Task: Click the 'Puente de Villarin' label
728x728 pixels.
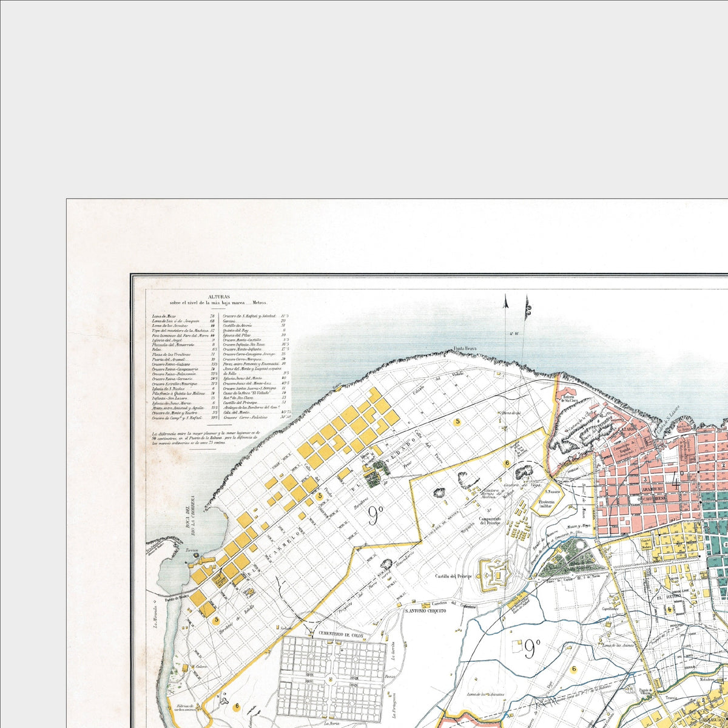Action: click(645, 692)
